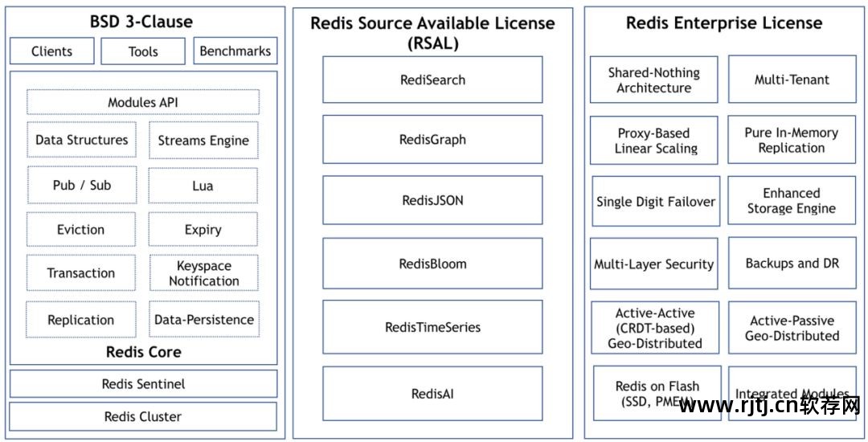Click the BSD 3-Clause heading

tap(141, 23)
